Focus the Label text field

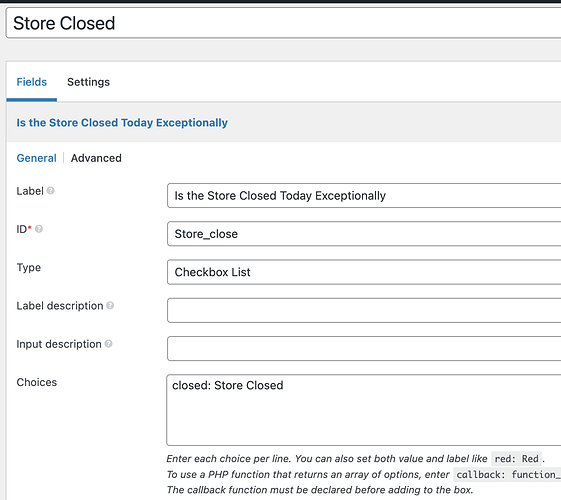364,196
